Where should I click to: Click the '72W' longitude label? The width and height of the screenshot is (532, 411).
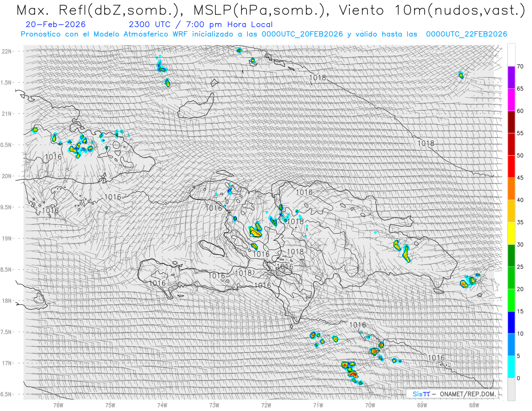tap(266, 405)
